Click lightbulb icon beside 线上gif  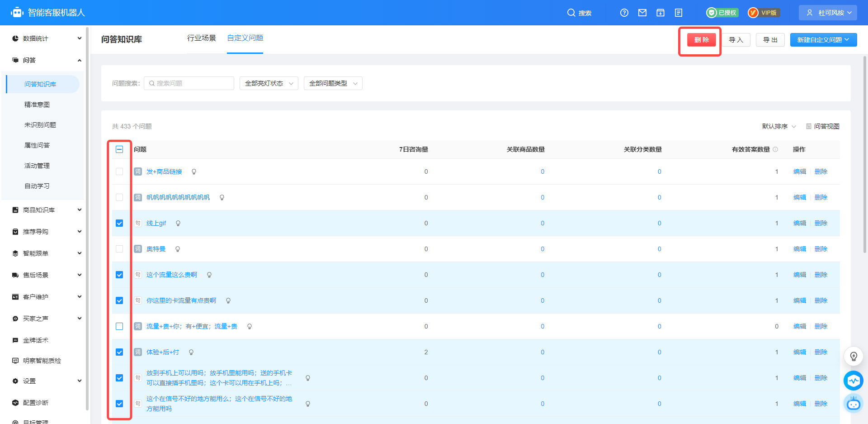178,224
